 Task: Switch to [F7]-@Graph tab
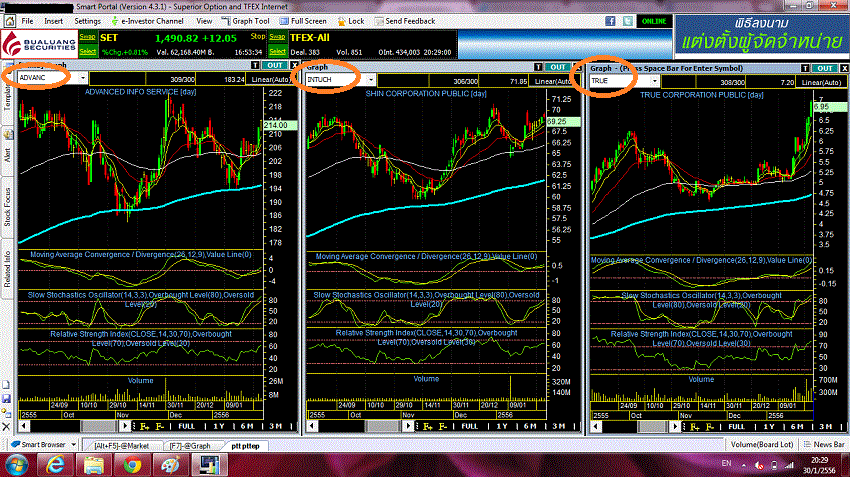(190, 446)
